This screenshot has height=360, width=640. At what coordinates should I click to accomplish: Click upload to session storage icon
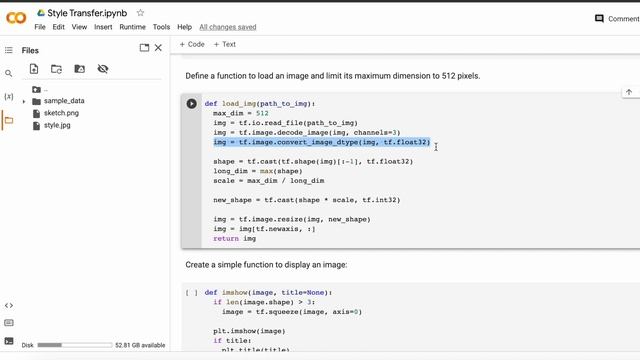[x=34, y=69]
